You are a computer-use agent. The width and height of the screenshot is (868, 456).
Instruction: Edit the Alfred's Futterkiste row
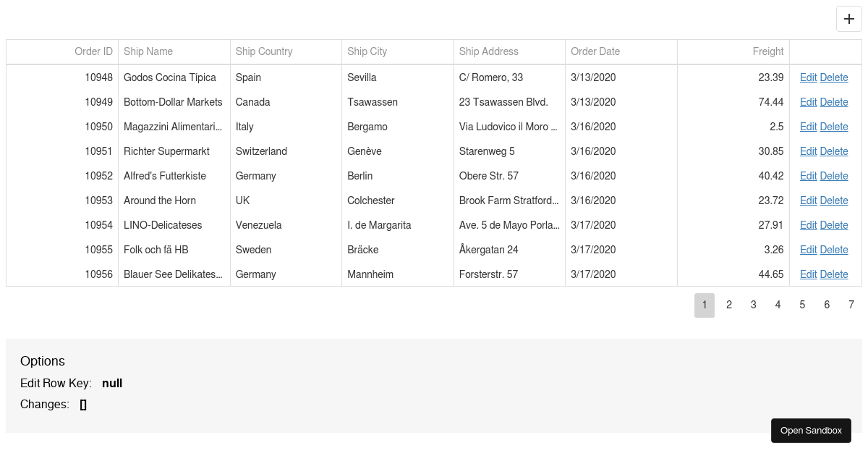click(x=808, y=176)
